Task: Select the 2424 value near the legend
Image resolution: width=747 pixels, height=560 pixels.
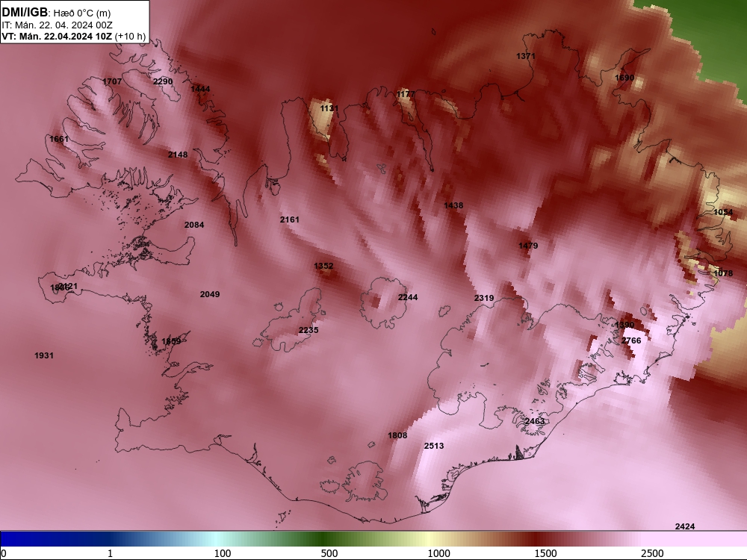Action: tap(685, 526)
